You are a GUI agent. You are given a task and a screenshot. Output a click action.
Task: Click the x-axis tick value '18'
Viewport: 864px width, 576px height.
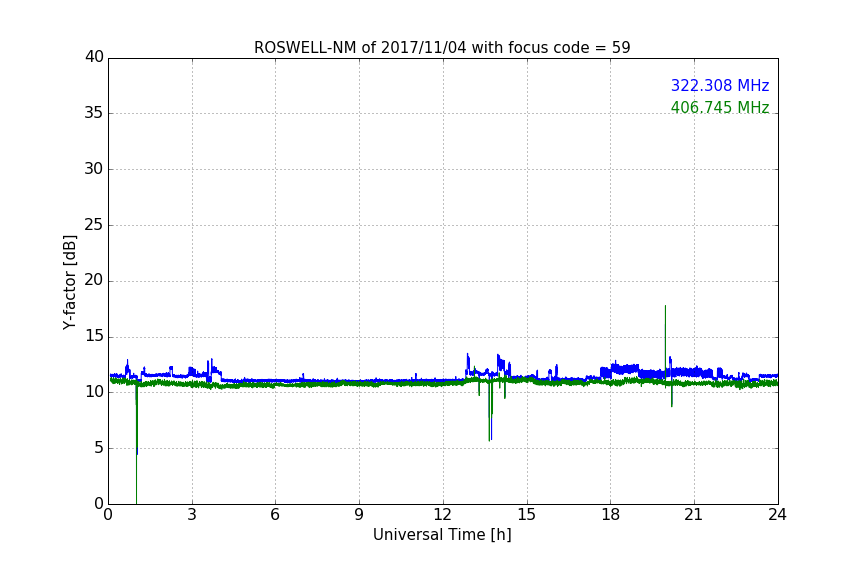pos(611,515)
